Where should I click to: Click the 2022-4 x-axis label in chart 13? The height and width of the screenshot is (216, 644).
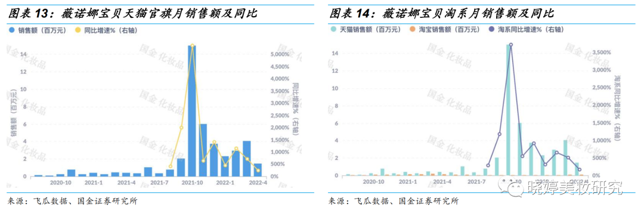[258, 182]
